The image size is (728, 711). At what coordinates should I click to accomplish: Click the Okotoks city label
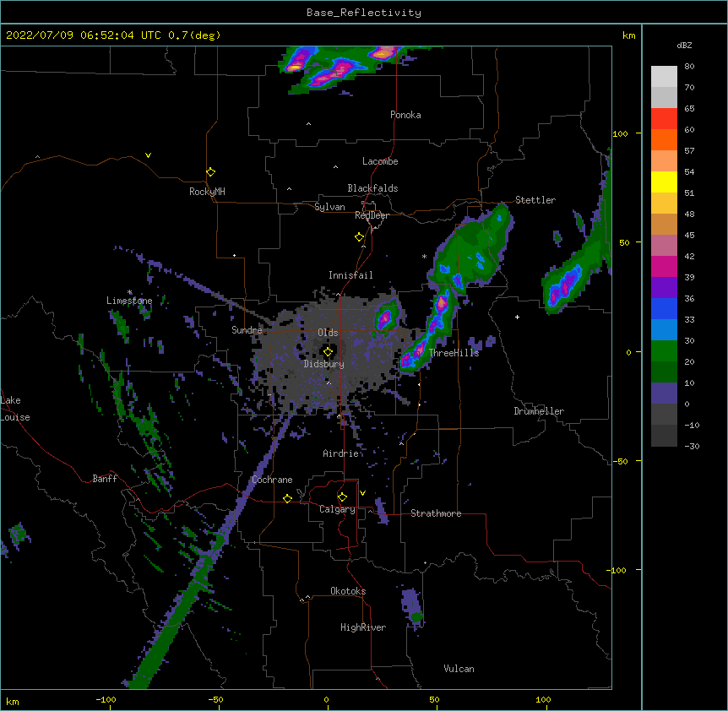348,591
